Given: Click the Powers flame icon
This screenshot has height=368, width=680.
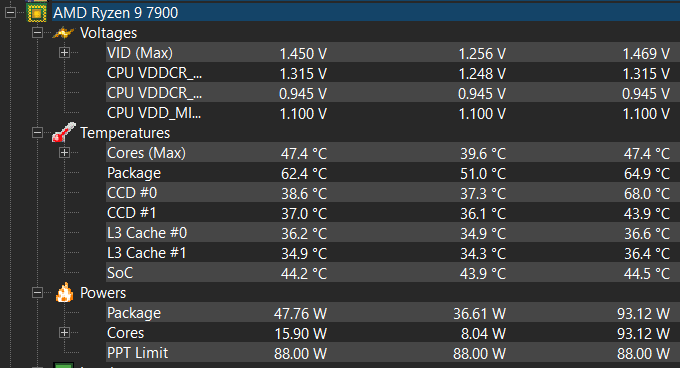Looking at the screenshot, I should pos(64,292).
